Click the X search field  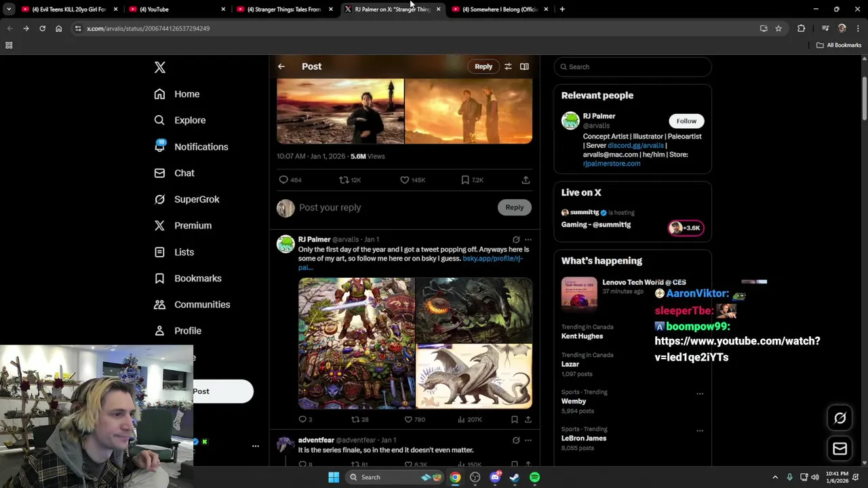633,66
